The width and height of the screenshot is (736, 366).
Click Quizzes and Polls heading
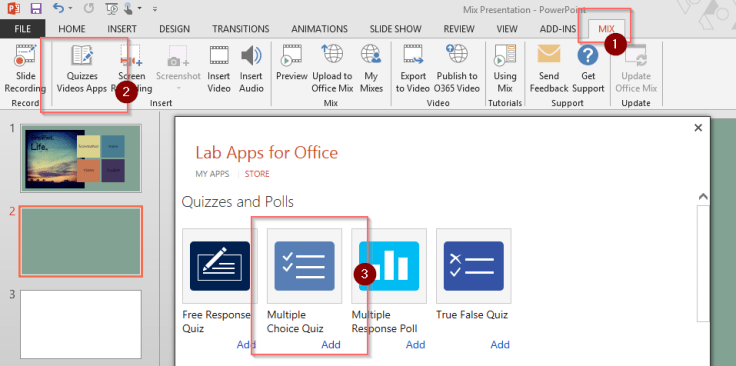[x=238, y=202]
